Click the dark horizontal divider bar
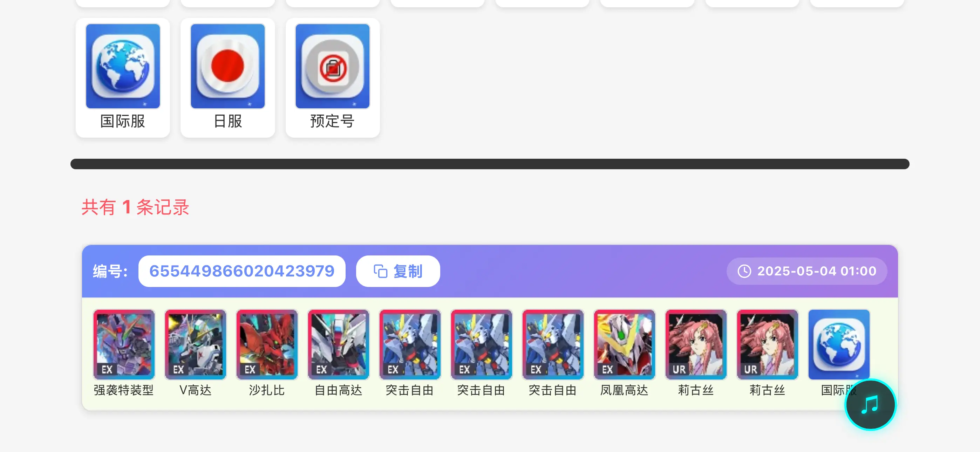The width and height of the screenshot is (980, 452). point(490,164)
